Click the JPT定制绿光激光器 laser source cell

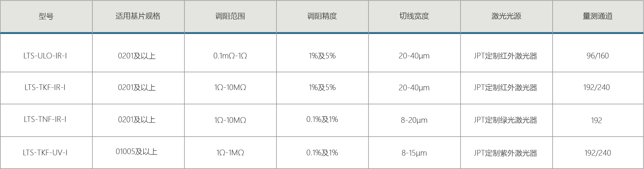click(x=505, y=120)
